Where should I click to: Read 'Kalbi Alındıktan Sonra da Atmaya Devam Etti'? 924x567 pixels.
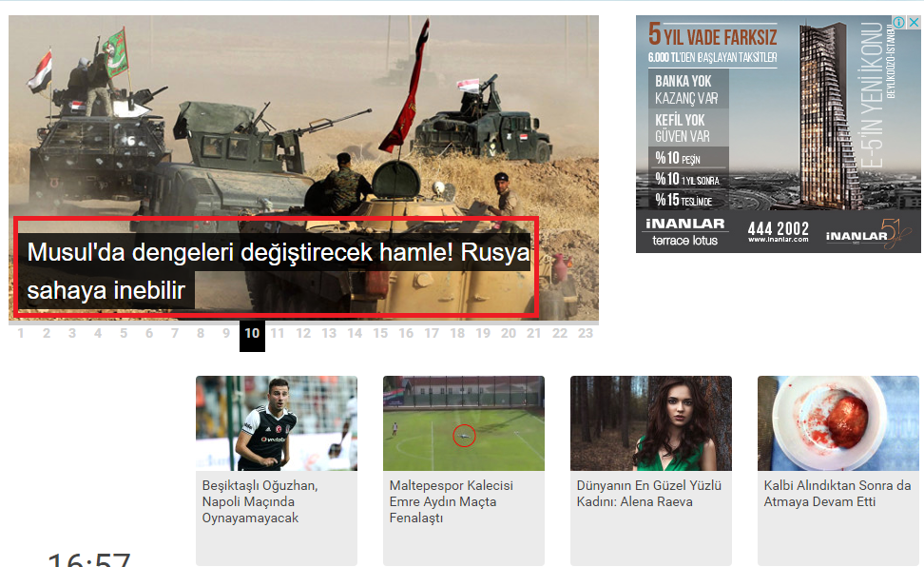(x=837, y=494)
